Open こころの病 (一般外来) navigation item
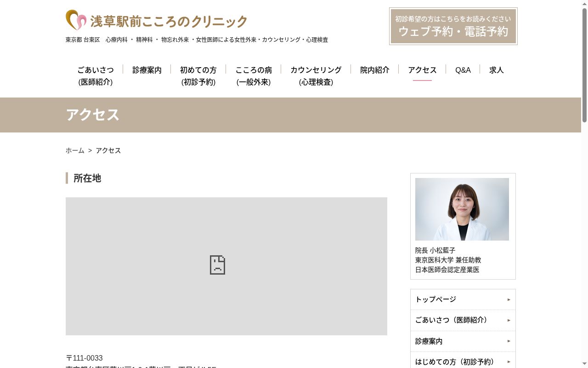 point(254,76)
